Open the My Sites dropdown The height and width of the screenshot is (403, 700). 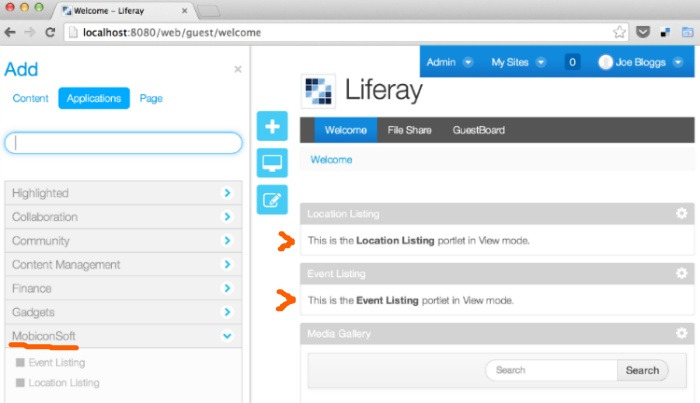pyautogui.click(x=518, y=62)
